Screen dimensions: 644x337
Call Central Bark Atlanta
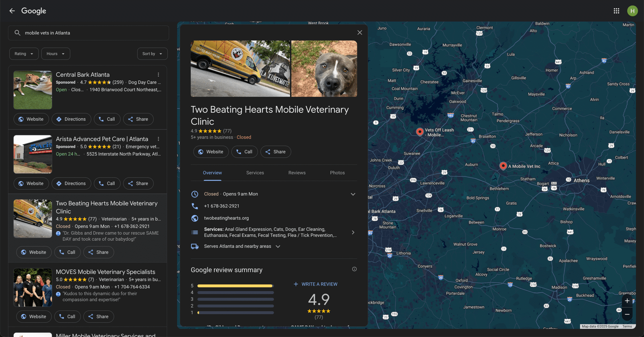[x=107, y=119]
